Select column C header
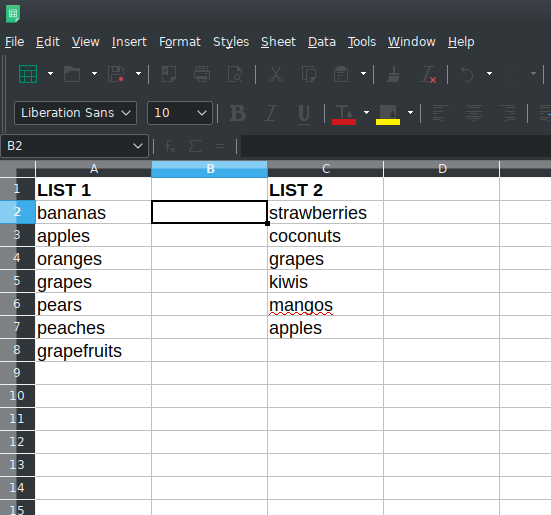Screen dimensions: 551x515 pyautogui.click(x=326, y=169)
